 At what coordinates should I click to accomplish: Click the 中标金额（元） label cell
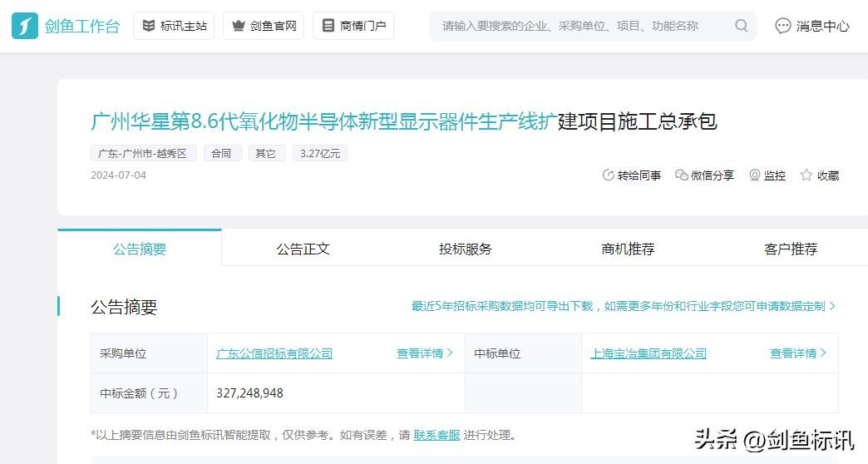pos(149,393)
